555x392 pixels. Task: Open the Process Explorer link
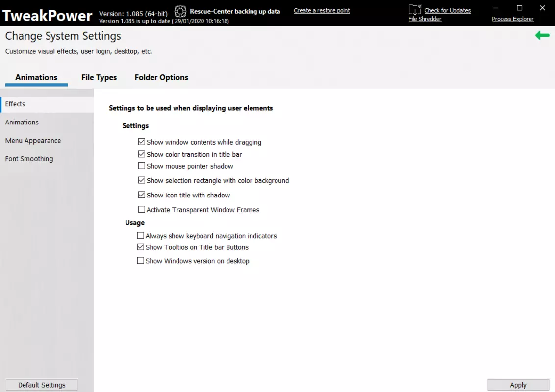click(x=512, y=19)
